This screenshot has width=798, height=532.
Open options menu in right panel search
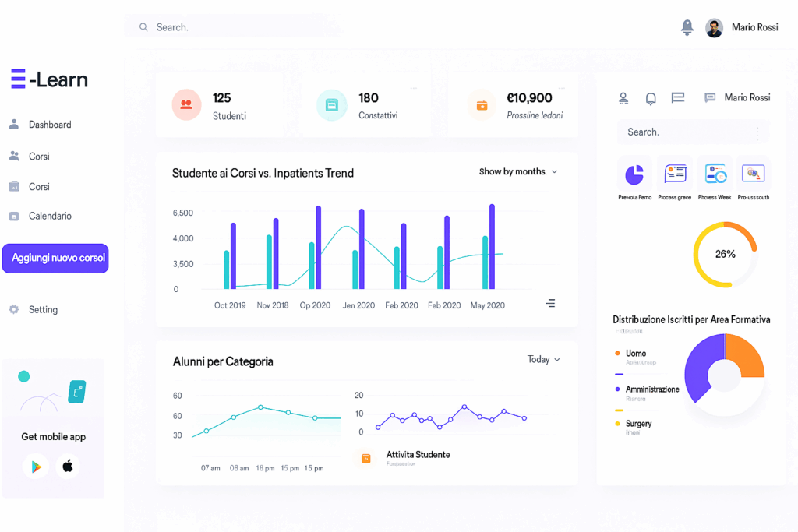point(757,132)
